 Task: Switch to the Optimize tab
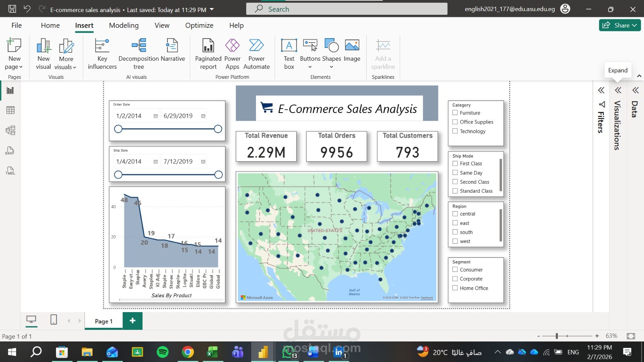coord(199,25)
